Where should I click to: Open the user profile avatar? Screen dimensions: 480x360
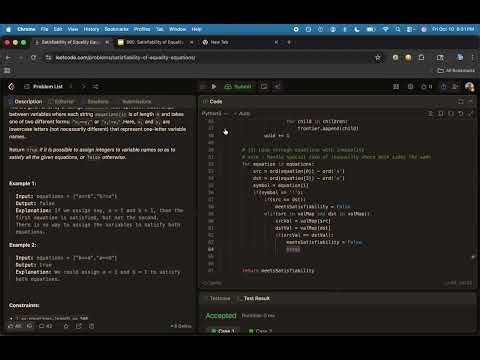point(469,87)
